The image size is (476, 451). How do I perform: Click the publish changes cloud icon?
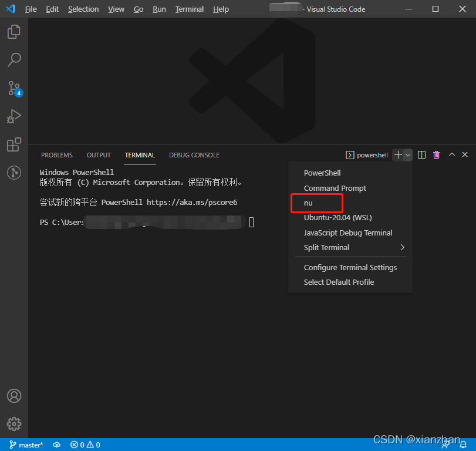coord(56,445)
